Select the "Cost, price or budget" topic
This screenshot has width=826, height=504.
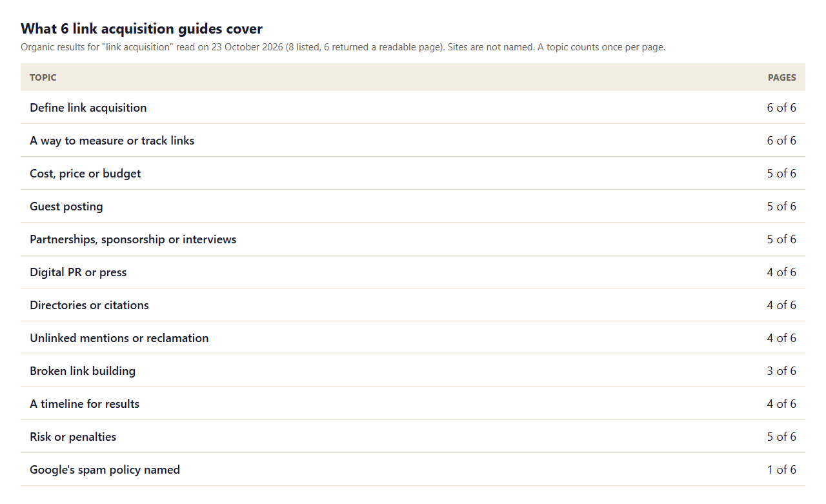[x=85, y=174]
